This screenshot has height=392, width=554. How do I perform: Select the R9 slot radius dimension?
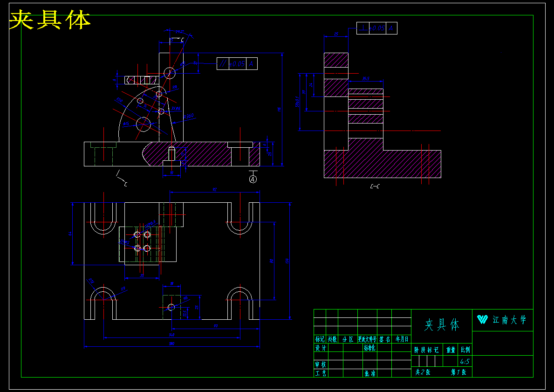coord(123,289)
